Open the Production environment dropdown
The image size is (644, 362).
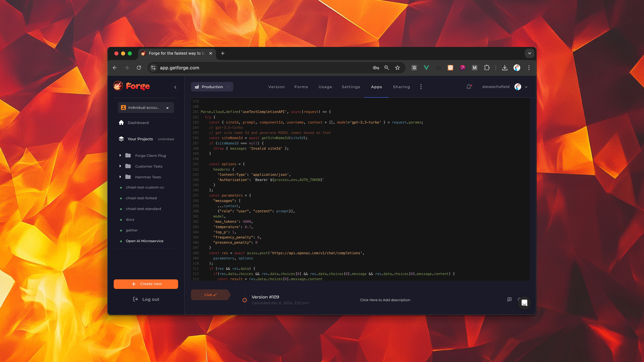(212, 87)
